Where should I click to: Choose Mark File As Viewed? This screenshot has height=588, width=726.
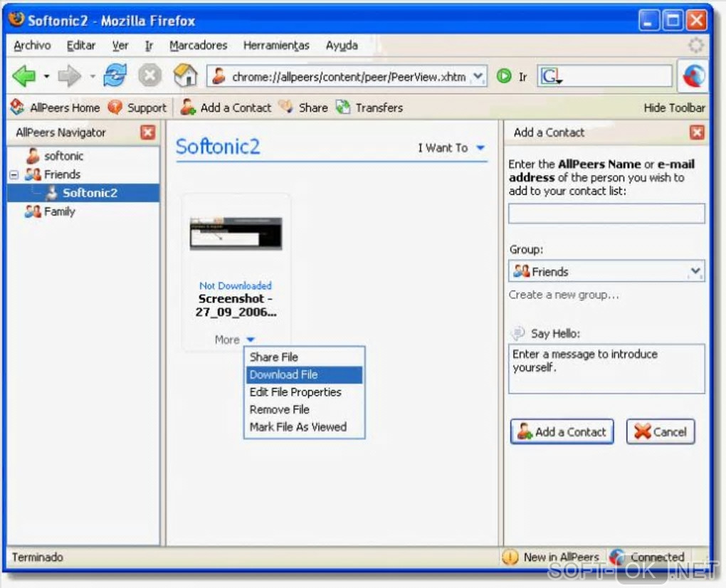click(304, 427)
